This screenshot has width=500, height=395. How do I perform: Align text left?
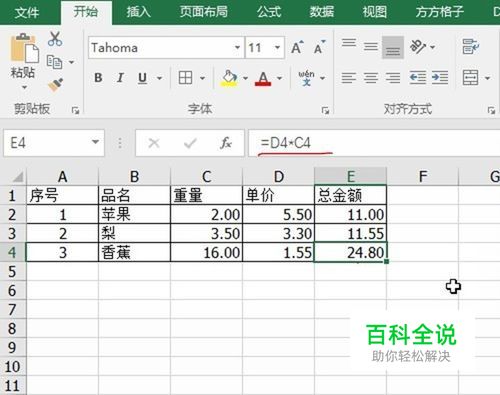coord(349,78)
